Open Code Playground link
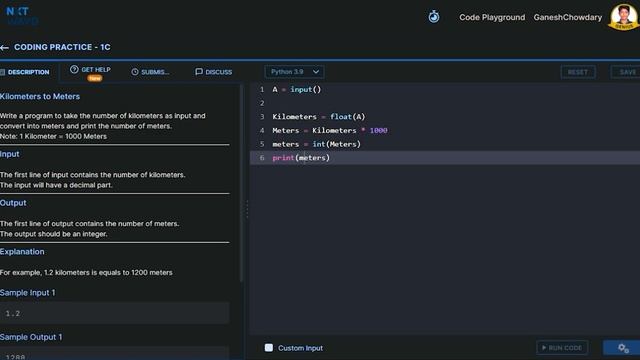Image resolution: width=640 pixels, height=360 pixels. click(x=492, y=17)
